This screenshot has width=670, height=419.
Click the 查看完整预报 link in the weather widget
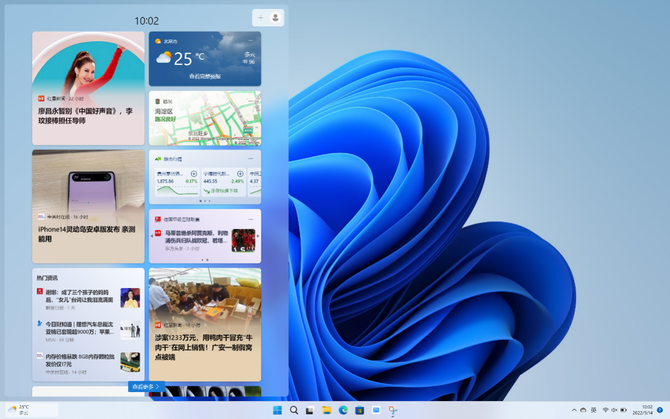tap(205, 76)
